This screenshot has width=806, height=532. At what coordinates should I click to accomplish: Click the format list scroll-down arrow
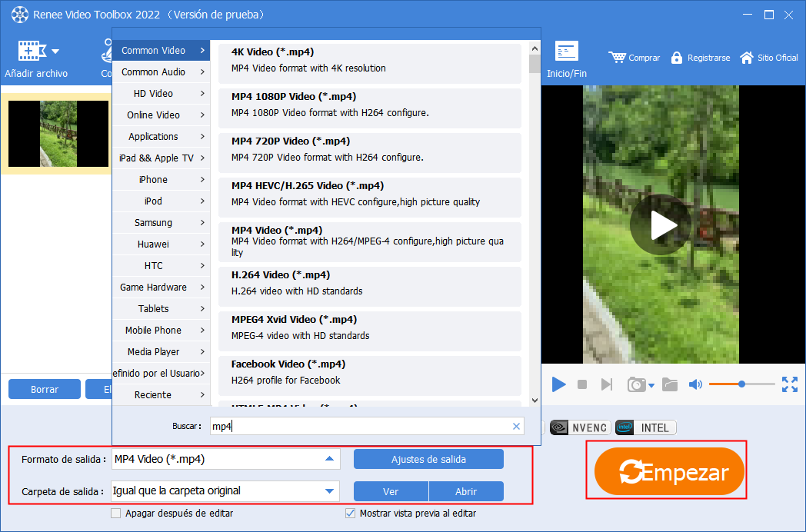(x=535, y=400)
